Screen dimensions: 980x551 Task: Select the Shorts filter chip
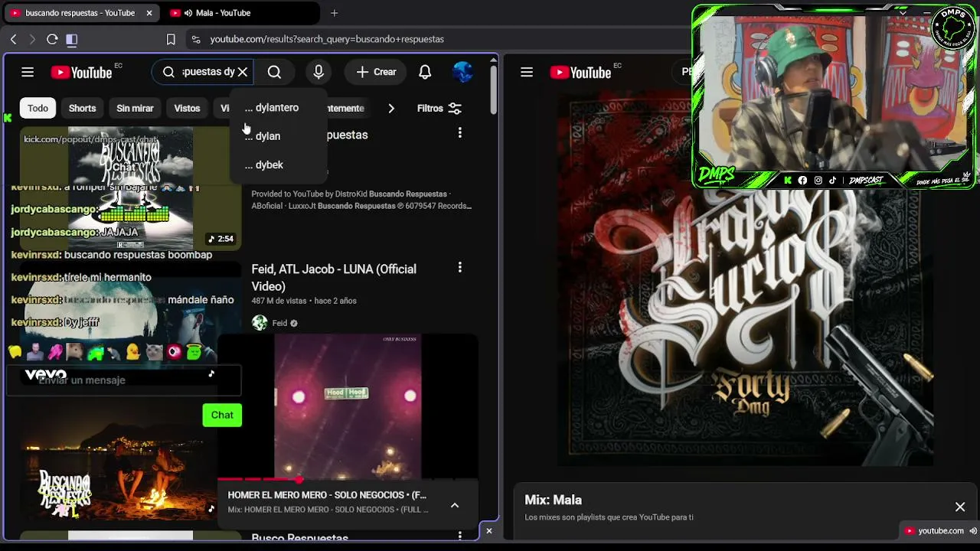click(x=82, y=108)
